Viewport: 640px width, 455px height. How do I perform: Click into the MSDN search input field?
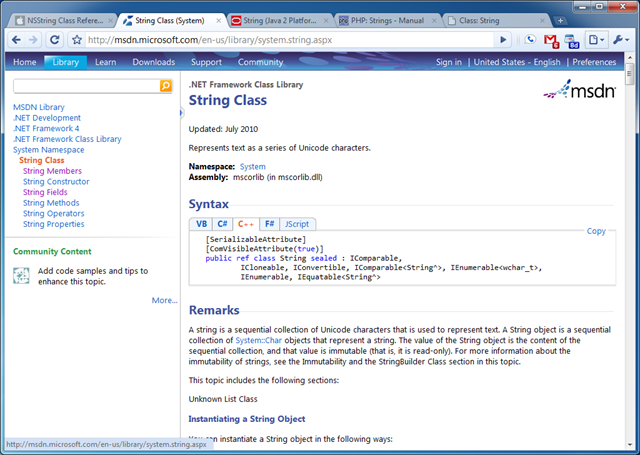(87, 86)
